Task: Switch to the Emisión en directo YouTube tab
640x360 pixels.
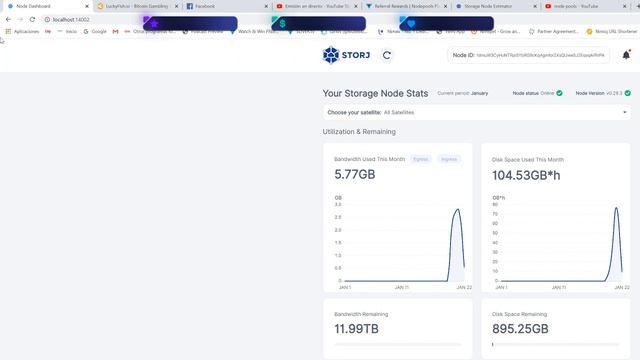Action: point(317,6)
